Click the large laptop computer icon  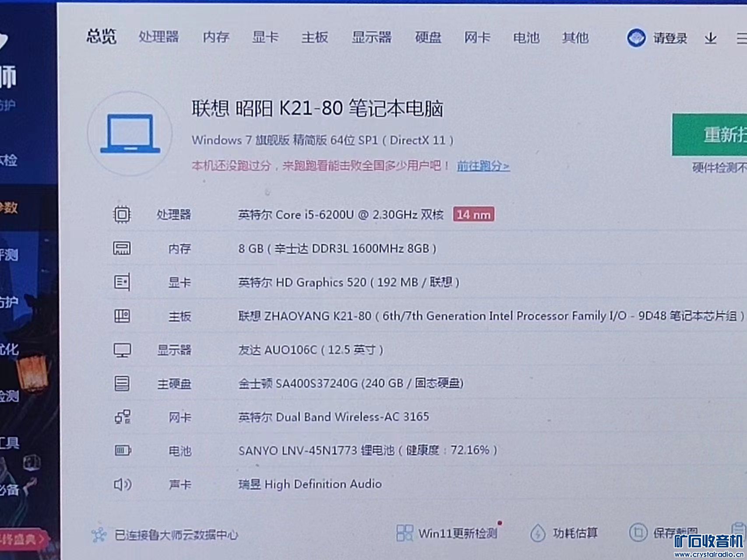coord(130,133)
